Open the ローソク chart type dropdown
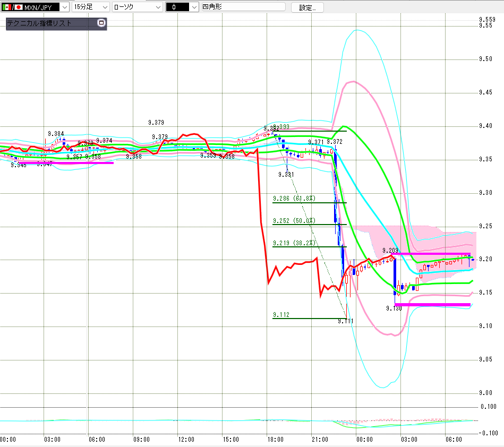The height and width of the screenshot is (447, 504). (x=137, y=7)
